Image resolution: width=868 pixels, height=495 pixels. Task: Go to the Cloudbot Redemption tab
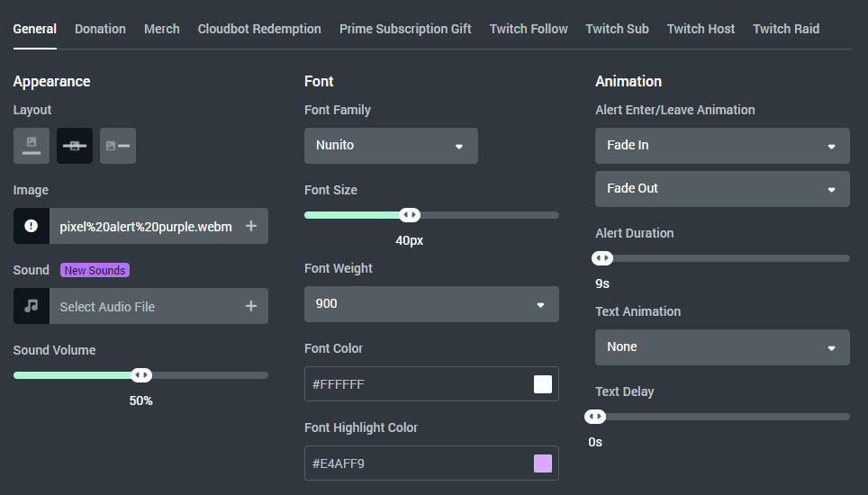(x=259, y=29)
